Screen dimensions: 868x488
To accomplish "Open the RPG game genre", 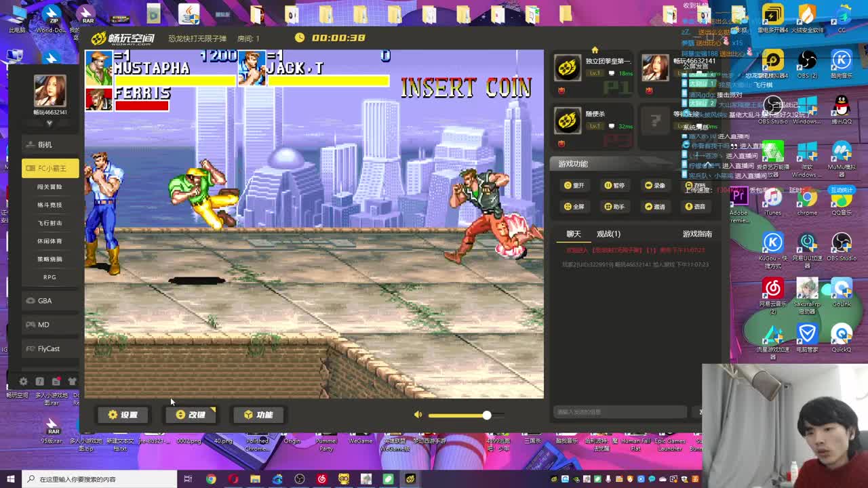I will [50, 277].
